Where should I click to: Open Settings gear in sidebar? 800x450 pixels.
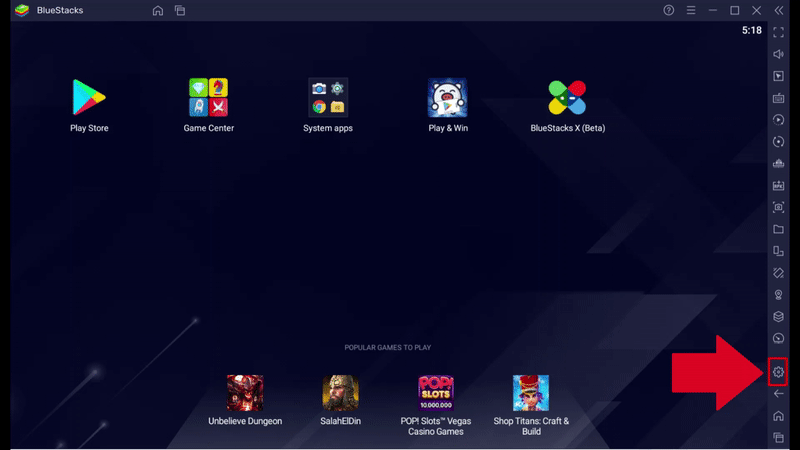778,372
